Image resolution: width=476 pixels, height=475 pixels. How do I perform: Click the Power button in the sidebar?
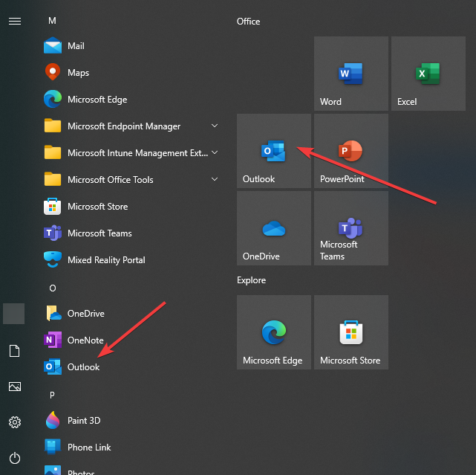tap(14, 458)
